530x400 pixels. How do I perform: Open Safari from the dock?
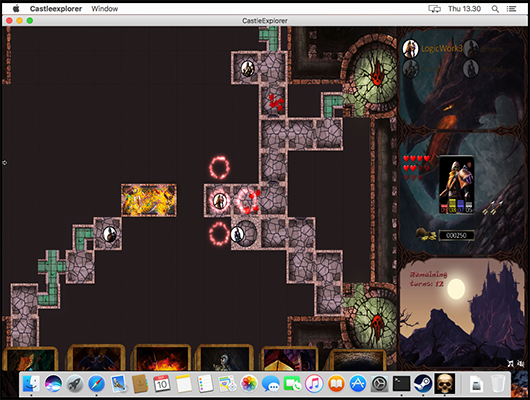click(96, 384)
